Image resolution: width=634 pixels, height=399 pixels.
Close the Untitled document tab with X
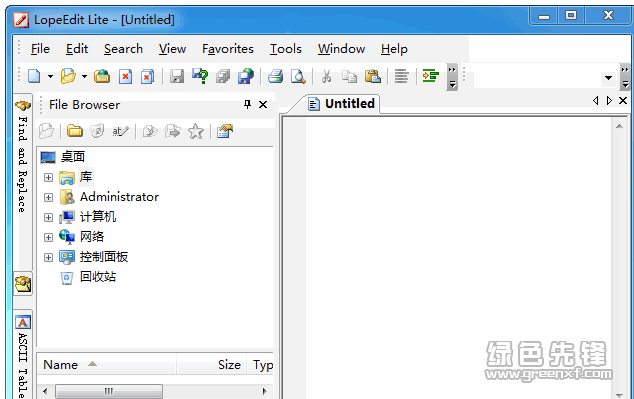click(623, 101)
